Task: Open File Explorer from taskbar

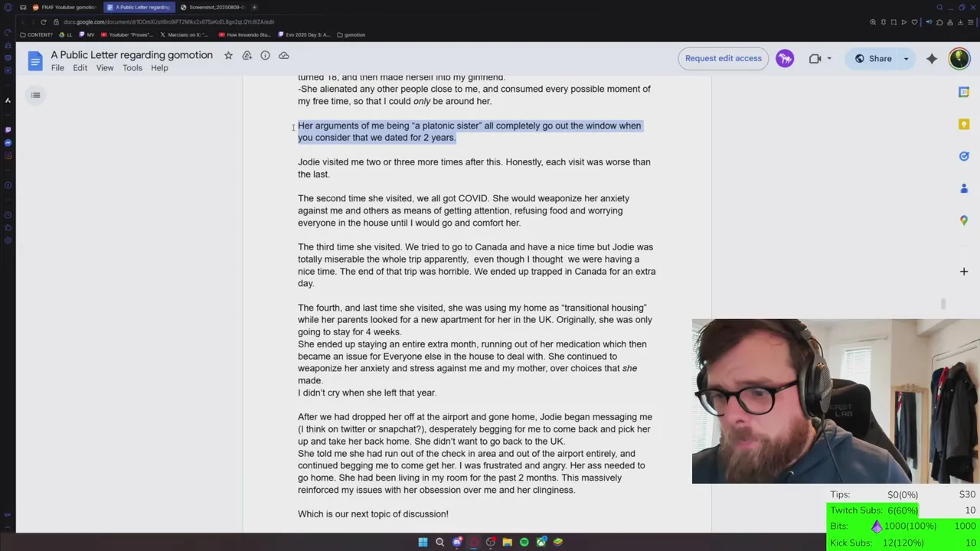Action: point(508,542)
